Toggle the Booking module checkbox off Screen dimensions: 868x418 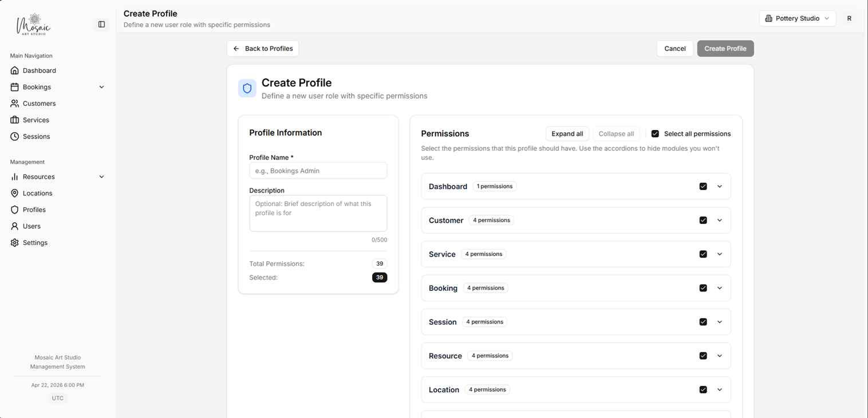[x=703, y=287]
